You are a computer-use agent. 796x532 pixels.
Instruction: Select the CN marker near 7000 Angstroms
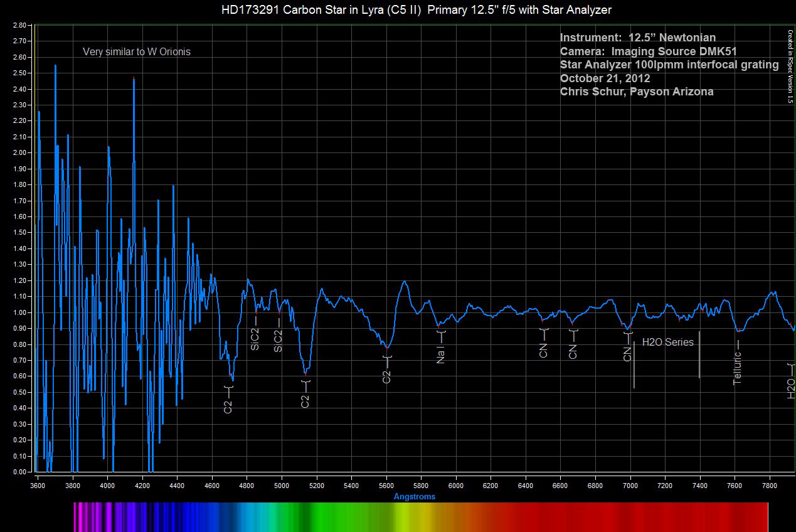(627, 354)
